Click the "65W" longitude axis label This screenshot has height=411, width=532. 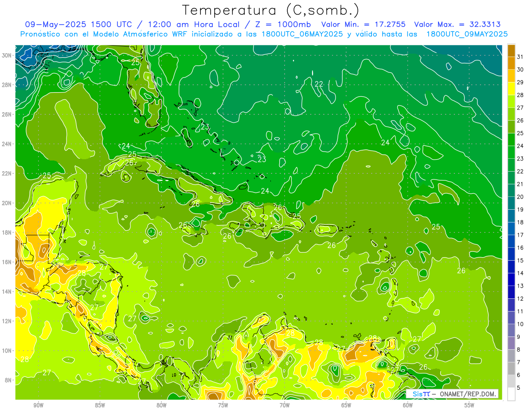pos(346,405)
